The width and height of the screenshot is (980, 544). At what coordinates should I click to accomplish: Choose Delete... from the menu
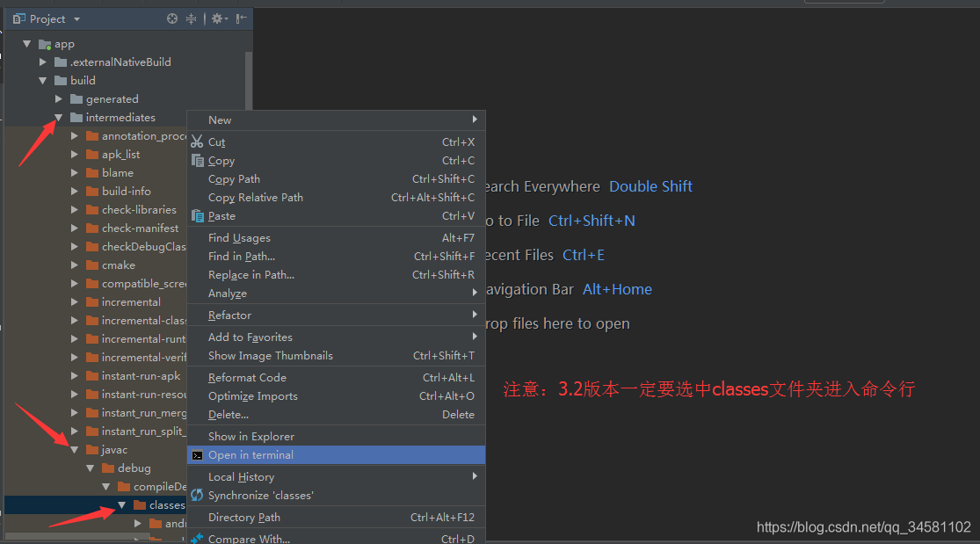coord(337,415)
